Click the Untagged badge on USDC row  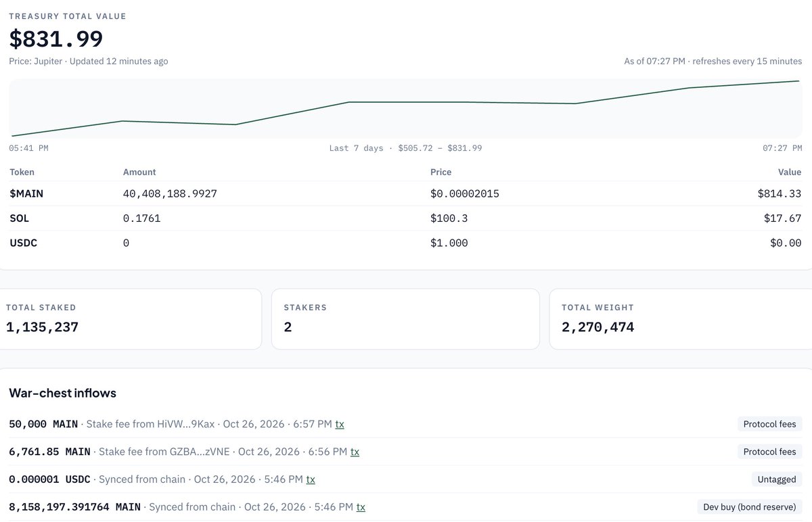pyautogui.click(x=777, y=479)
